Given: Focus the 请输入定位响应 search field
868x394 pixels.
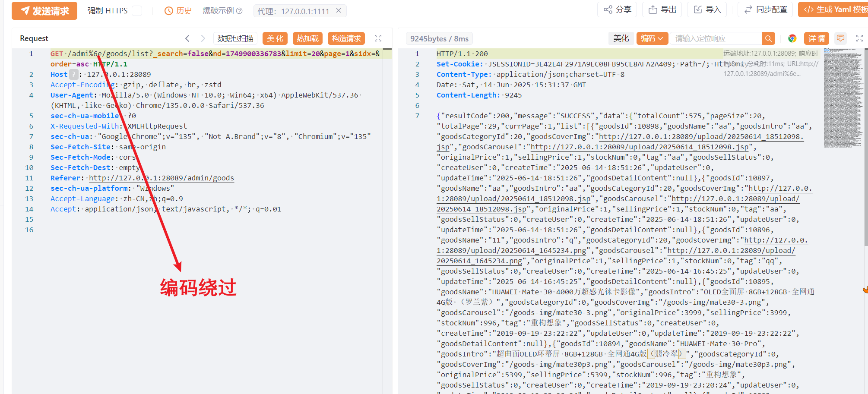Looking at the screenshot, I should click(x=716, y=38).
